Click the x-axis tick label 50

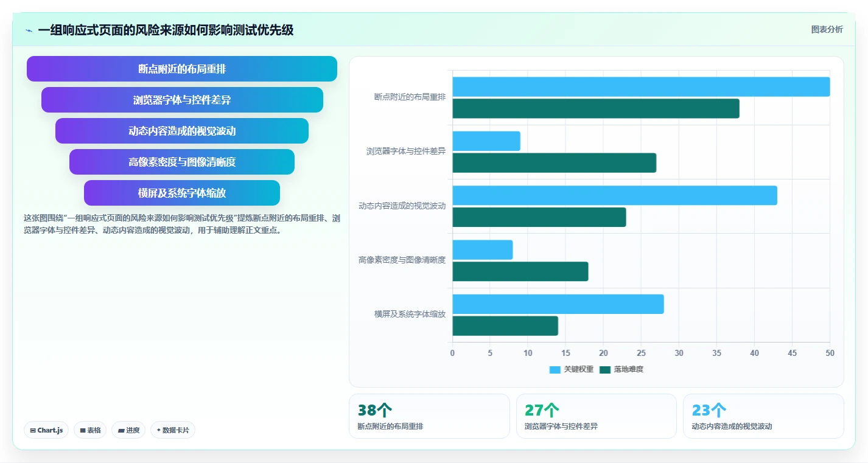click(830, 353)
